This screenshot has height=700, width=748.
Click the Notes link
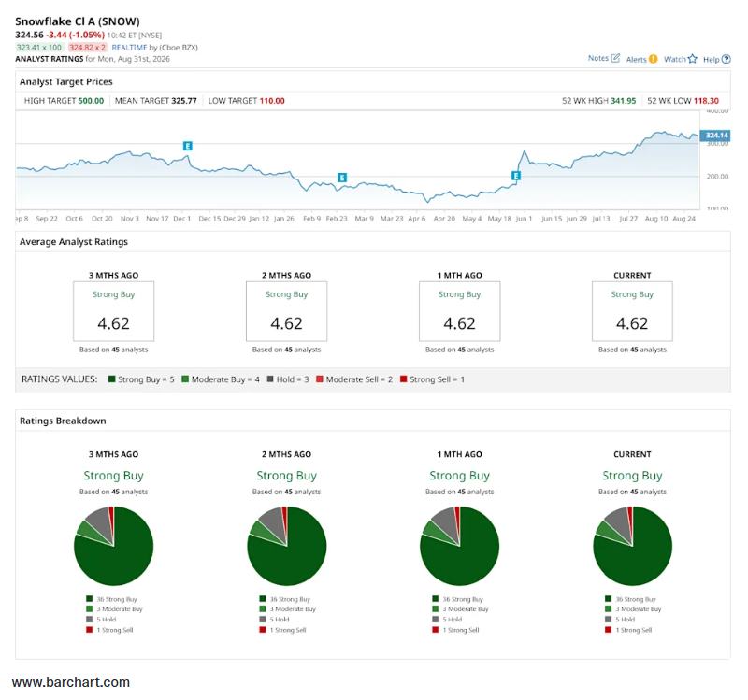tap(597, 58)
